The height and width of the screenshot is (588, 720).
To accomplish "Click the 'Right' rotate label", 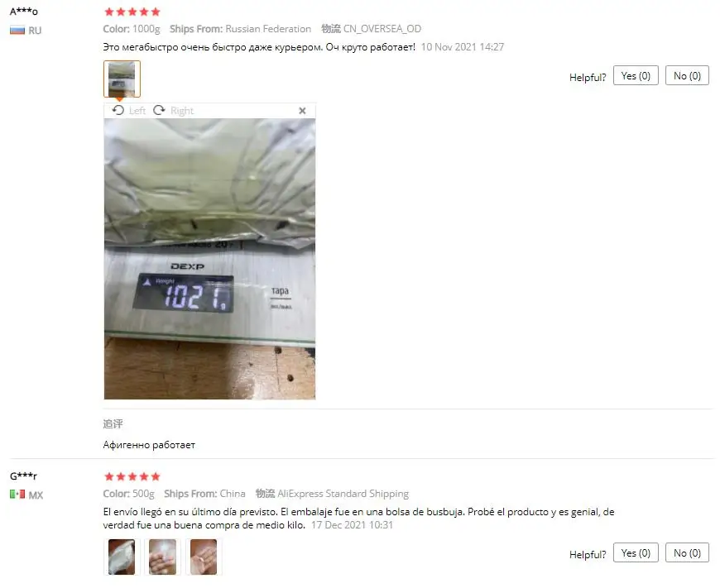I will pyautogui.click(x=182, y=111).
